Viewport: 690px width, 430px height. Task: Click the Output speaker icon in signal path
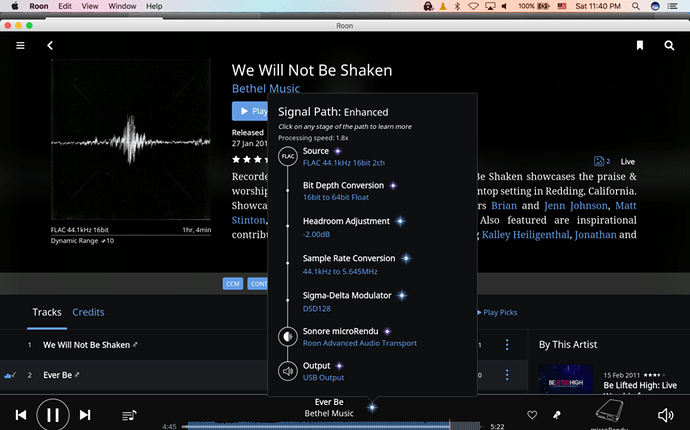click(x=288, y=371)
